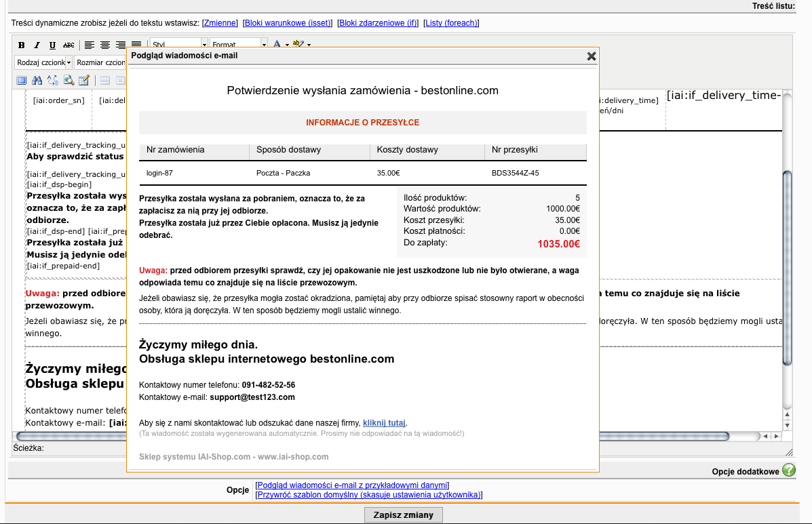Click the '[iai:order_sn]' variable in the editor
Screen dimensions: 812x524
click(x=58, y=100)
